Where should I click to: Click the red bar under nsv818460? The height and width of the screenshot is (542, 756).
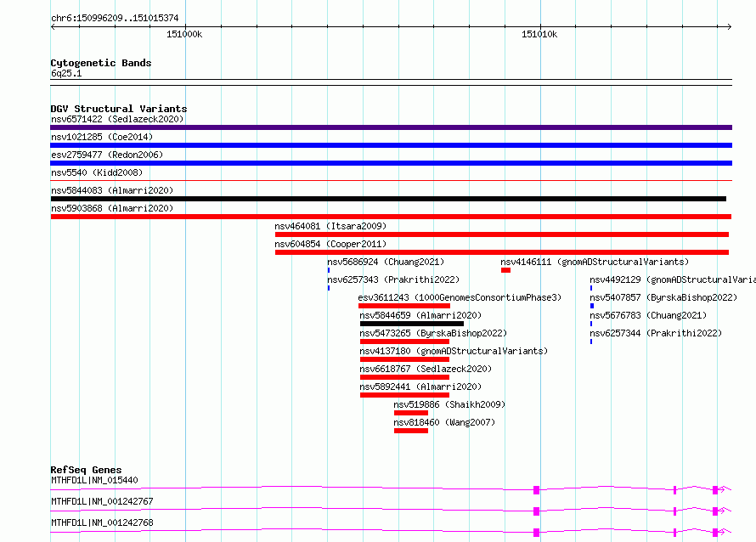click(x=411, y=431)
